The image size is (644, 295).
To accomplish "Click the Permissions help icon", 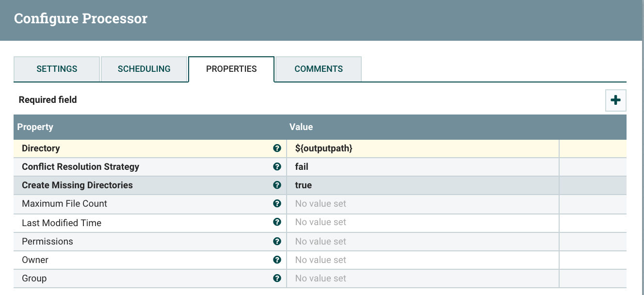I will 277,241.
